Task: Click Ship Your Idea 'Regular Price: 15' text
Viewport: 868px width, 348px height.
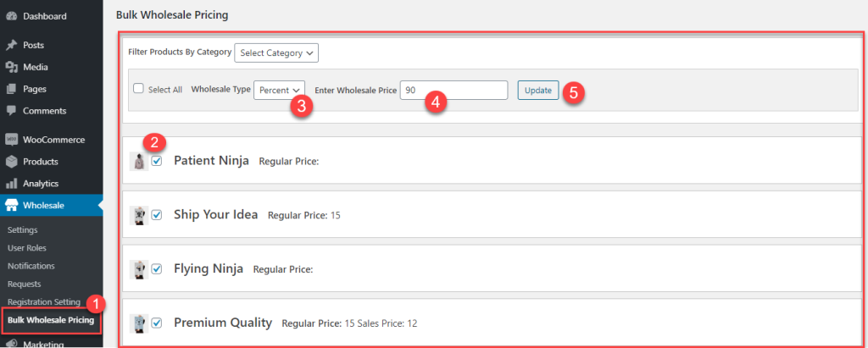Action: [304, 215]
